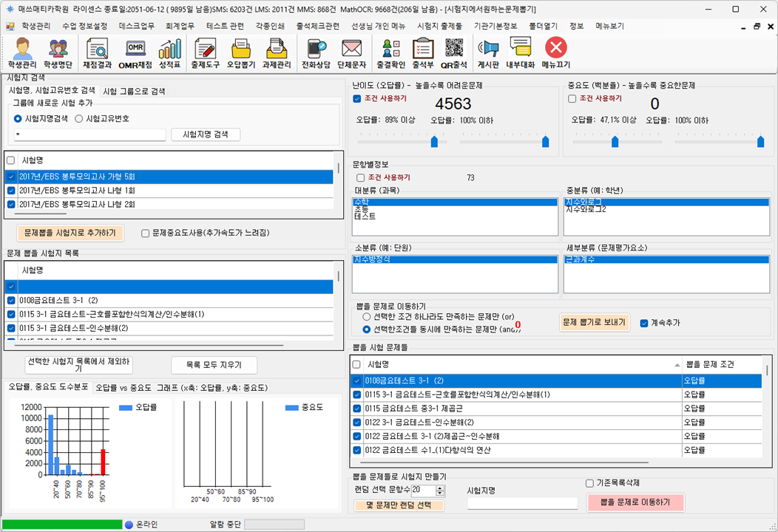778x532 pixels.
Task: Switch to 시험 그룹으로 검색 tab
Action: tap(134, 92)
